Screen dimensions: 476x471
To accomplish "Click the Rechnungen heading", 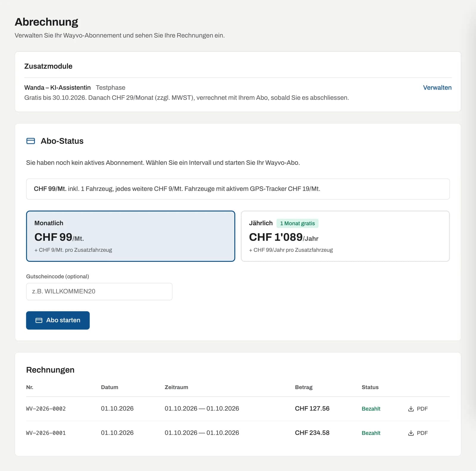I will click(x=50, y=370).
